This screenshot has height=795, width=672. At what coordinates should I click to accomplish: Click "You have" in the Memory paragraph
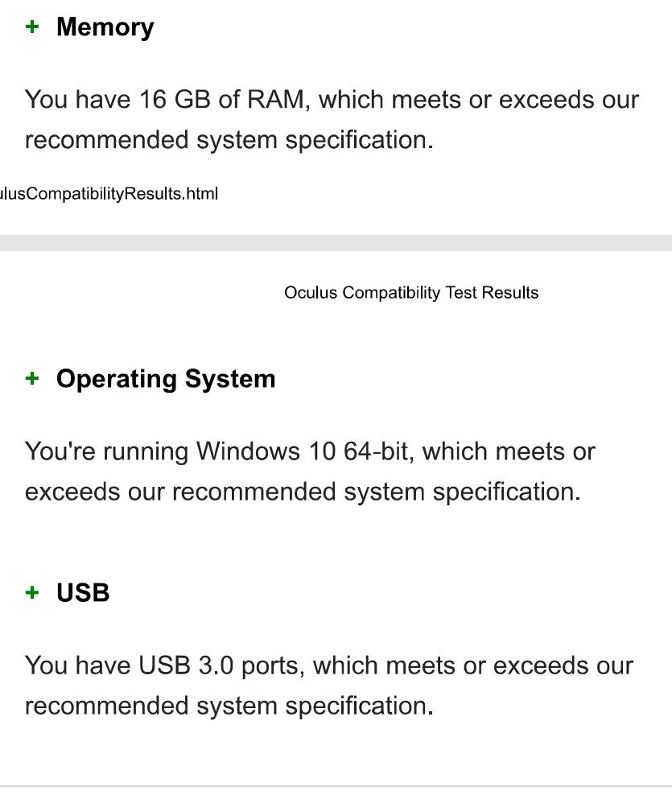tap(77, 100)
